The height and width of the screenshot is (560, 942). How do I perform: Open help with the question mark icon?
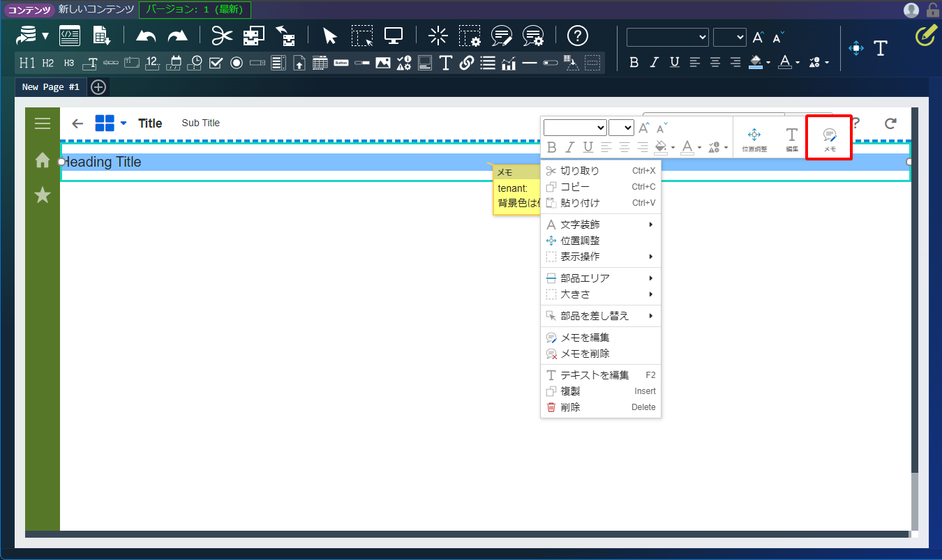(x=578, y=36)
